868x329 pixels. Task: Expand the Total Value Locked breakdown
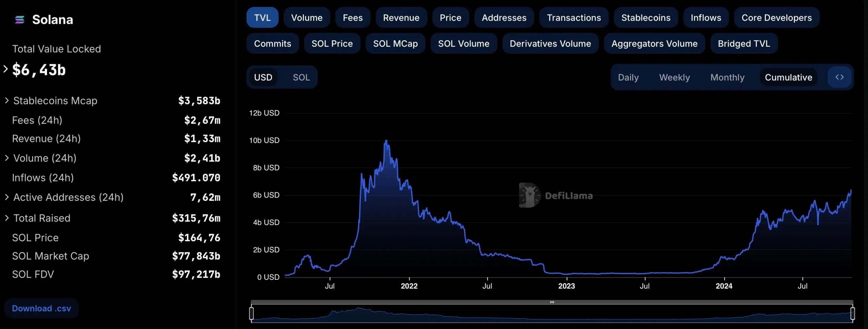point(5,69)
